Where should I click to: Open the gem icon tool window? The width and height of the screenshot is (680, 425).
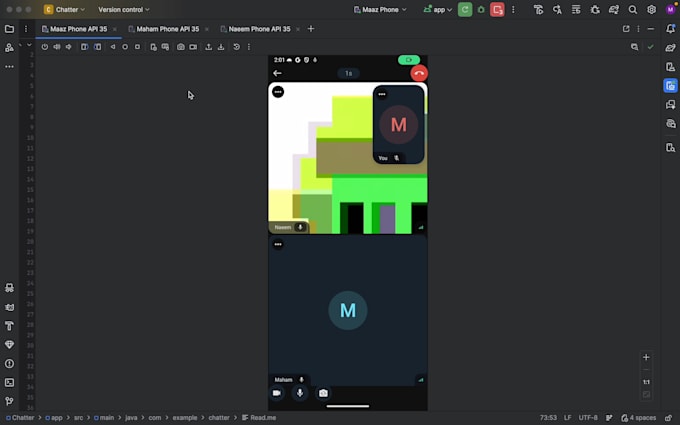(x=9, y=345)
